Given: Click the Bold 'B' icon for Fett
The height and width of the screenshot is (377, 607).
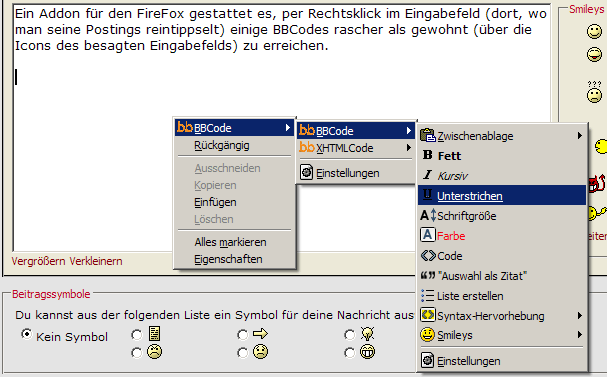Looking at the screenshot, I should (x=427, y=155).
